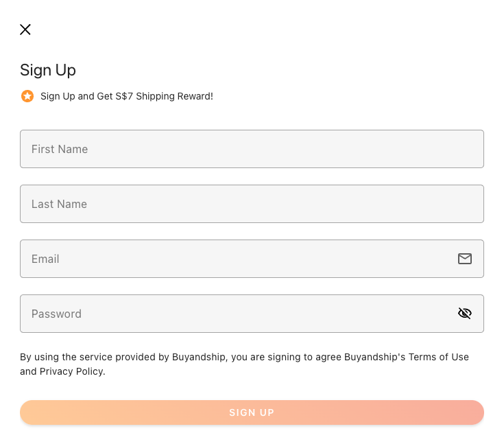
Task: Click the Password placeholder text
Action: pos(56,314)
